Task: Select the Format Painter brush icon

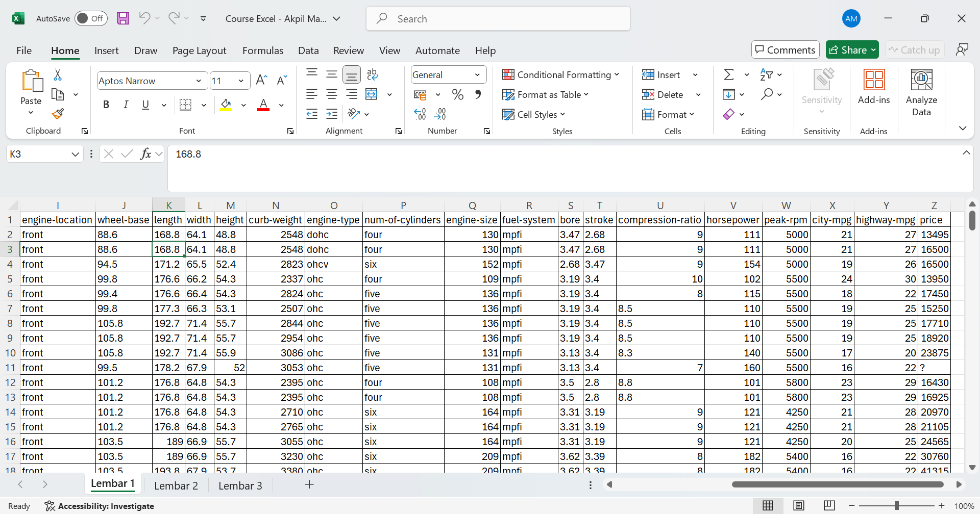Action: coord(58,114)
